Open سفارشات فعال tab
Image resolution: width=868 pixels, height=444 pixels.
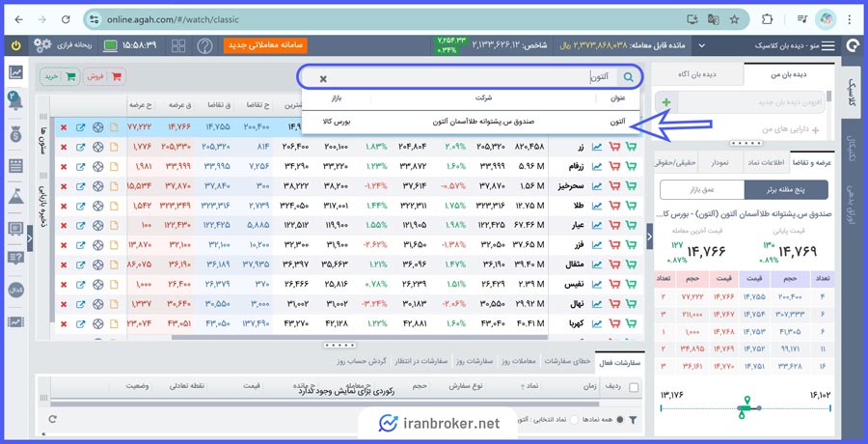click(x=620, y=361)
